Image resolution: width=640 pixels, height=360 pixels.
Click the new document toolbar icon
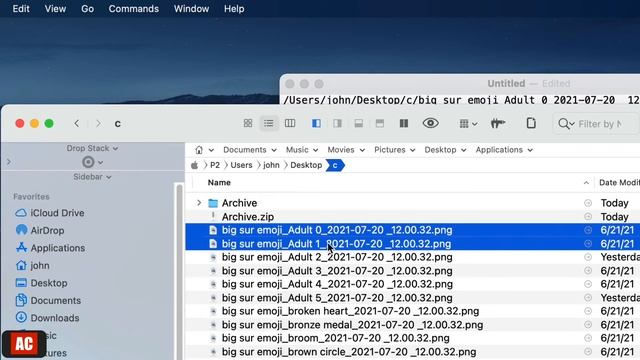(x=531, y=123)
